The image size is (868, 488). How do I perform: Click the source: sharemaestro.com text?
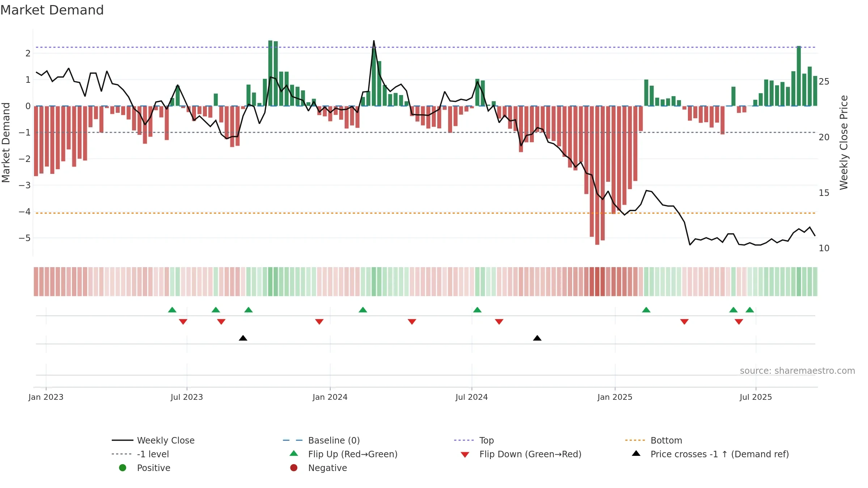[797, 371]
